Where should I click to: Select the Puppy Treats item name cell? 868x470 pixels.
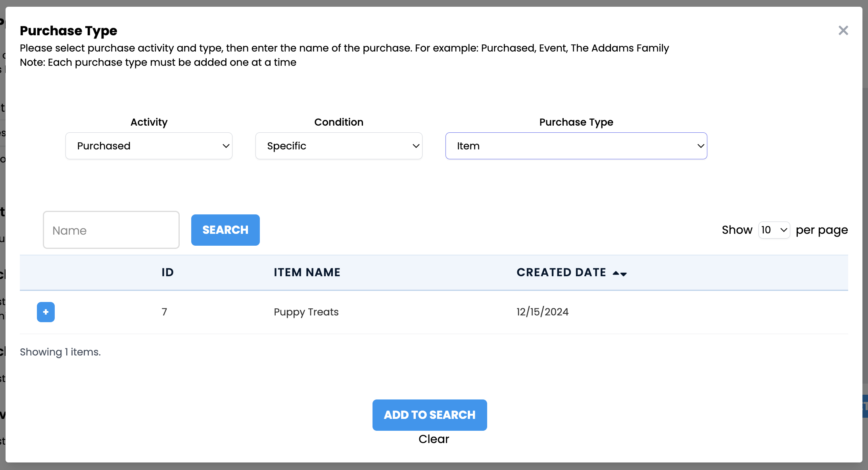tap(306, 312)
